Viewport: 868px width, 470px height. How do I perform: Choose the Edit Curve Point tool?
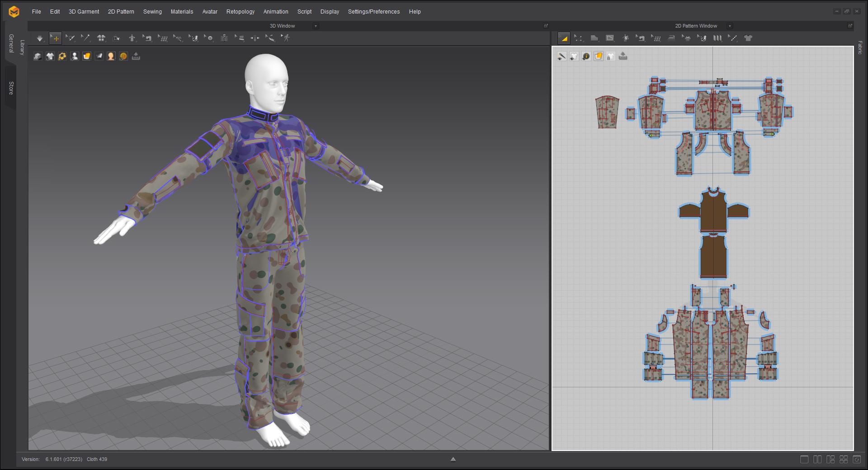coord(579,38)
